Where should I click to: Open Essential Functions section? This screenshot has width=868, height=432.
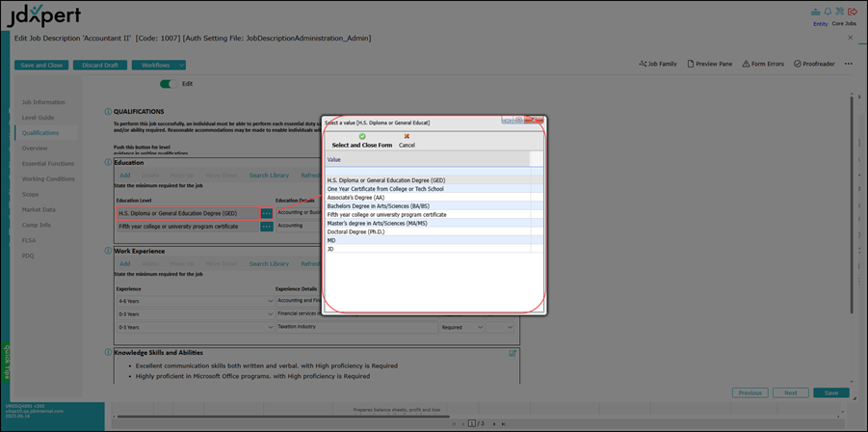(x=48, y=164)
